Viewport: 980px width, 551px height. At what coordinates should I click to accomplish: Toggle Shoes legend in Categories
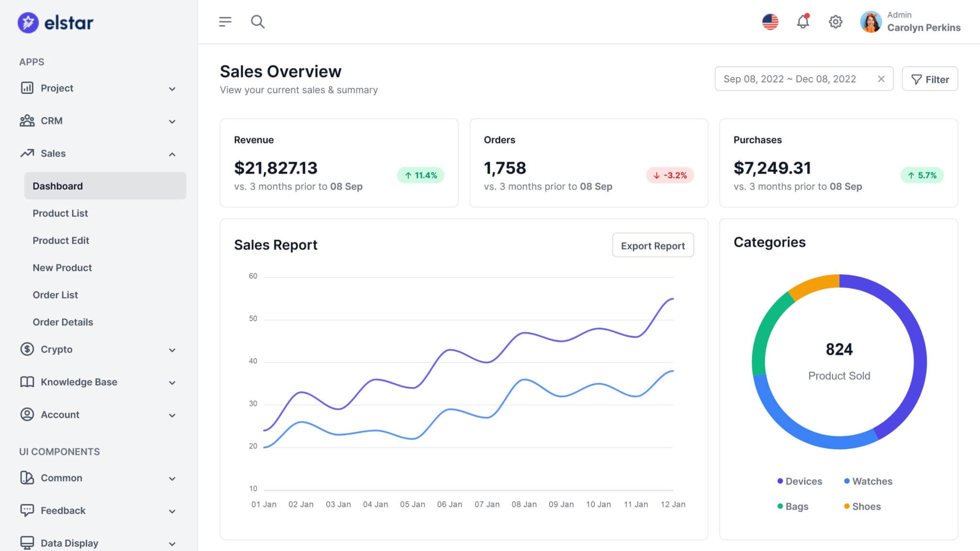pos(862,506)
